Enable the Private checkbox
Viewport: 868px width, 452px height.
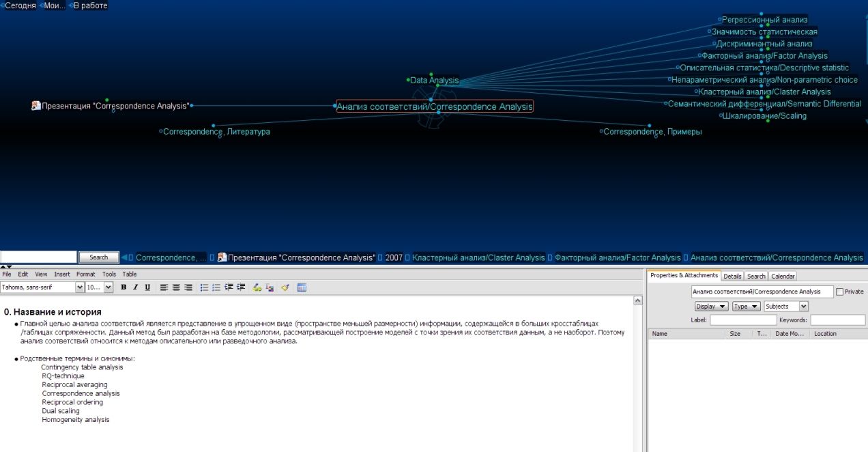click(x=840, y=292)
